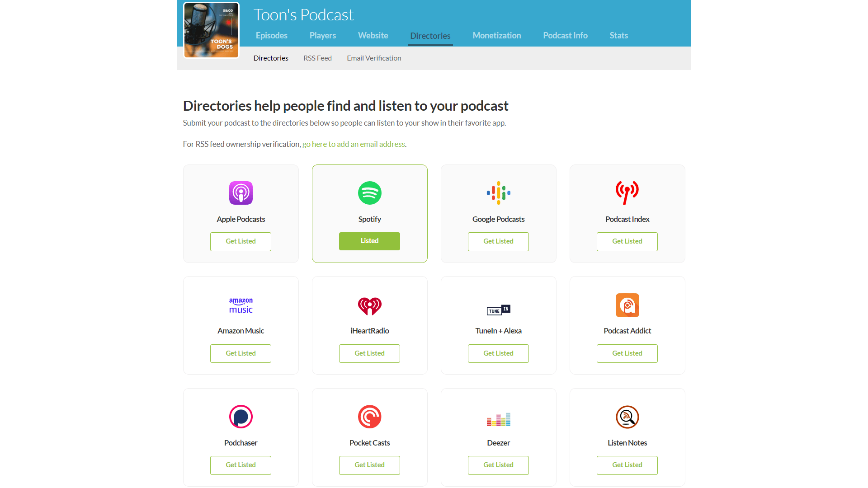Open the Episodes tab
The width and height of the screenshot is (868, 488).
click(x=271, y=36)
